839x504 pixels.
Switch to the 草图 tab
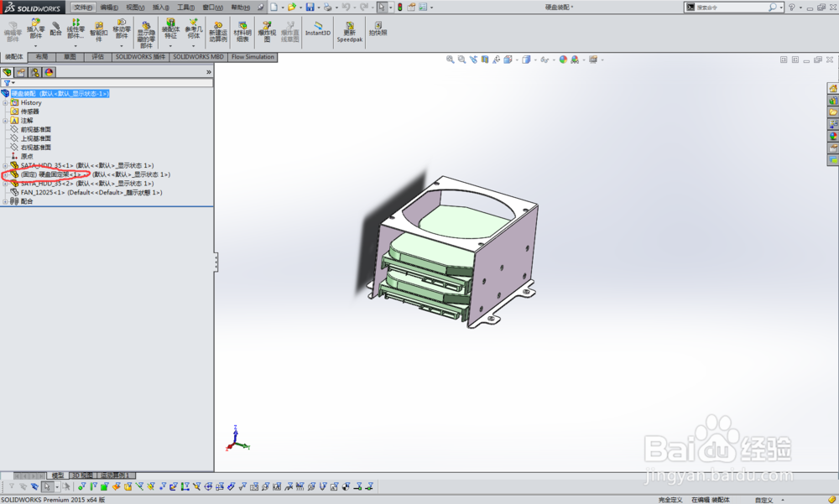coord(70,57)
